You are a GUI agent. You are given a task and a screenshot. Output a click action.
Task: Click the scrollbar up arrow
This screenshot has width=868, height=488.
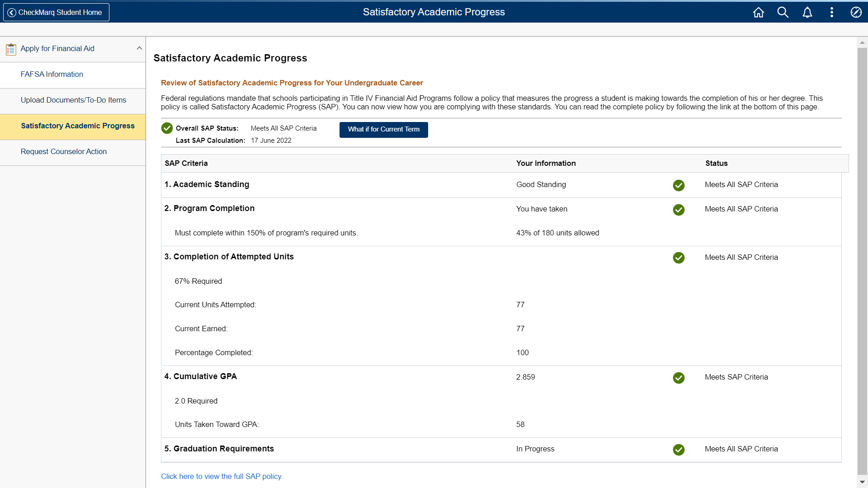pos(862,42)
